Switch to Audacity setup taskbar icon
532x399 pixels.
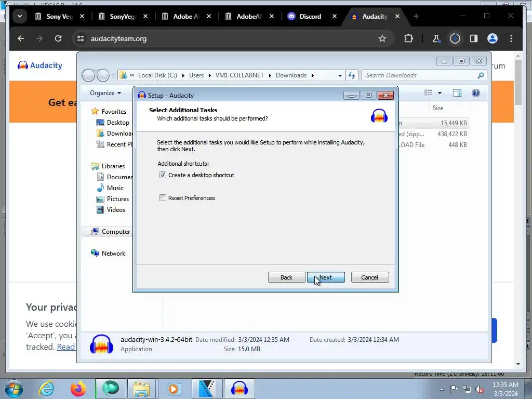[239, 389]
